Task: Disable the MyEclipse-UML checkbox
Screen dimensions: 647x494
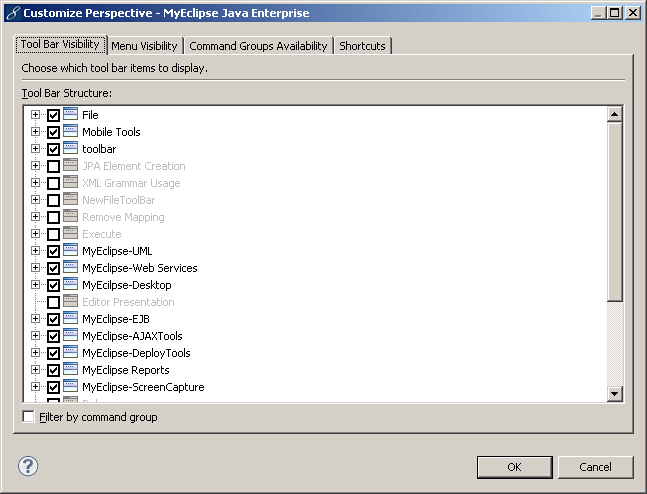Action: click(x=53, y=251)
